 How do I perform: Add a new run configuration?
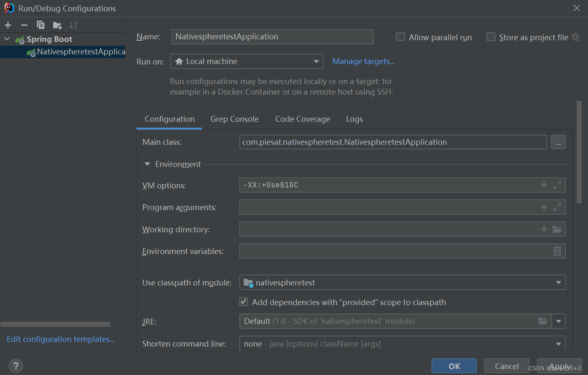(8, 25)
